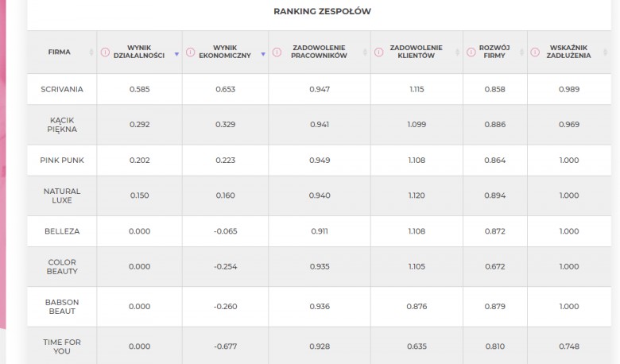The image size is (620, 364).
Task: Select the BELLEZA row name
Action: (62, 231)
